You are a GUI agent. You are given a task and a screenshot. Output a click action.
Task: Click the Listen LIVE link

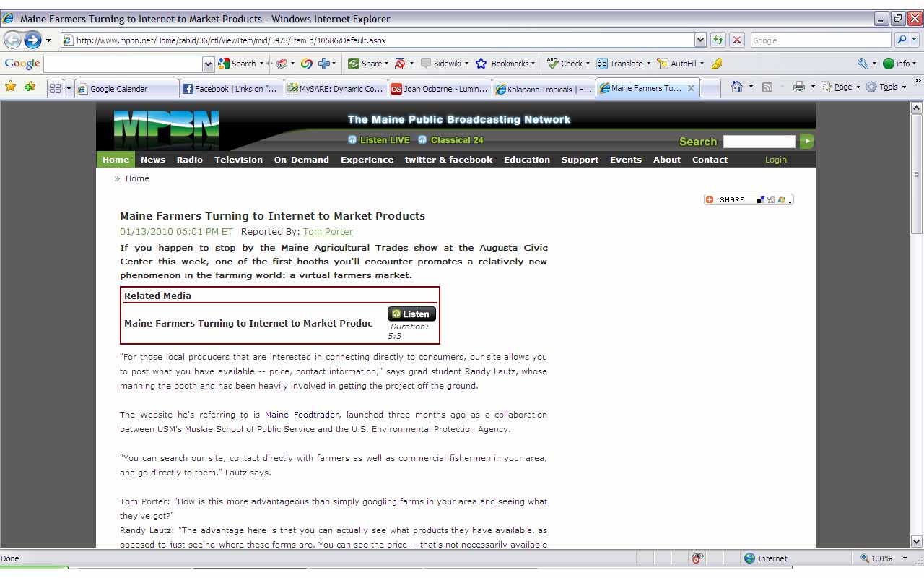[x=379, y=140]
